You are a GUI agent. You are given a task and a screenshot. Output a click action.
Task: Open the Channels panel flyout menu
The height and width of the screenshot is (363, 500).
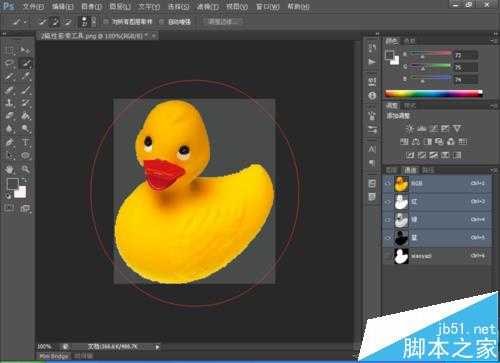pos(494,171)
